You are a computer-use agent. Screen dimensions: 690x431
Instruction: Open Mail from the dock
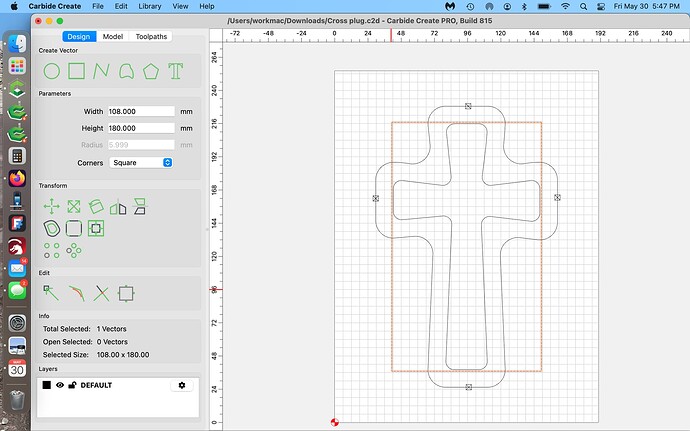[17, 268]
